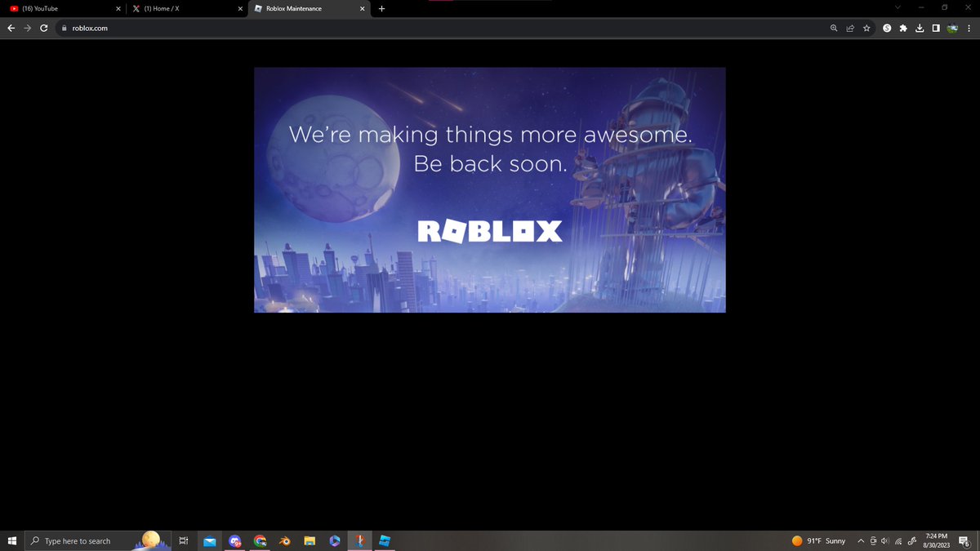Viewport: 980px width, 551px height.
Task: Open the Wi-Fi network tray icon
Action: (898, 540)
